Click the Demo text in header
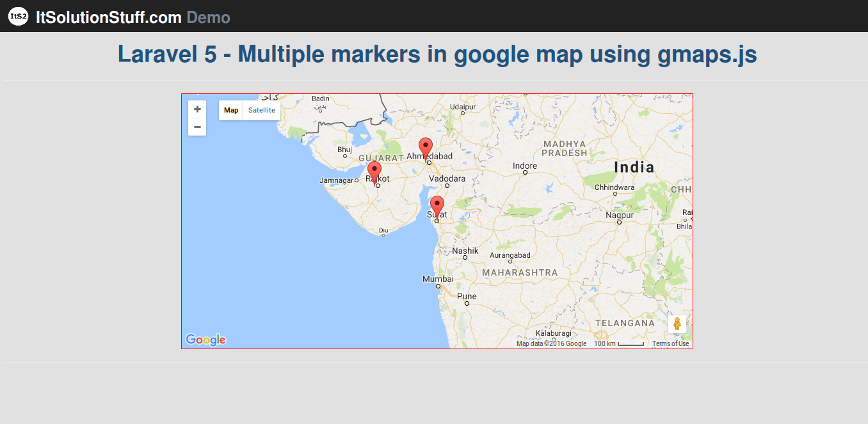 tap(209, 17)
